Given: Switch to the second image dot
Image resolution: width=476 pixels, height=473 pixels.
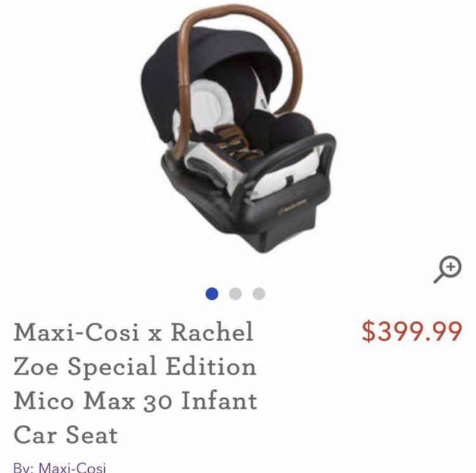Looking at the screenshot, I should [235, 294].
